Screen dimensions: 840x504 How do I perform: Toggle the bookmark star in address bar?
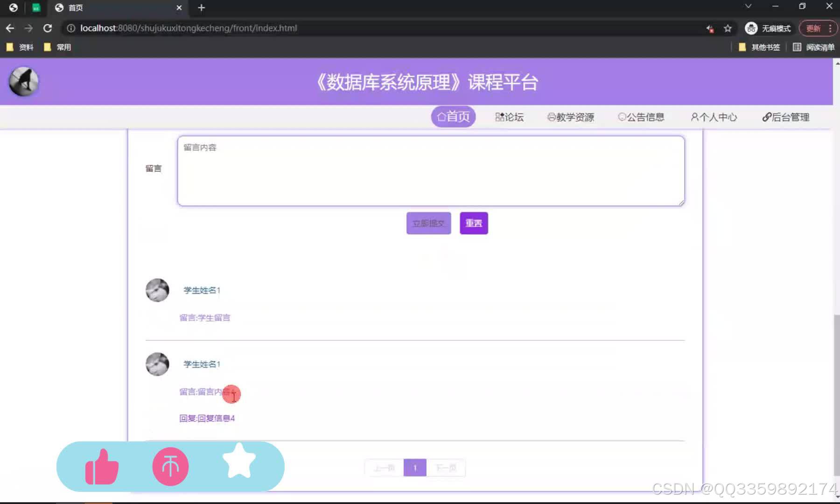point(727,28)
